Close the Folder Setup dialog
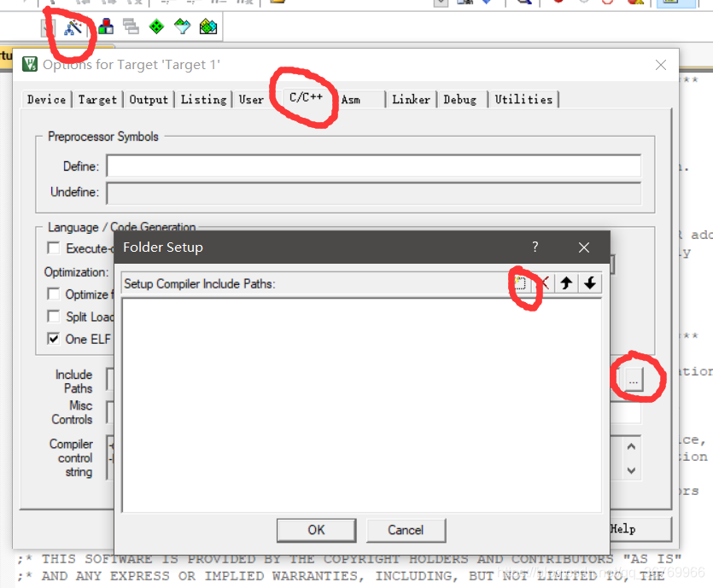The image size is (713, 588). (584, 247)
